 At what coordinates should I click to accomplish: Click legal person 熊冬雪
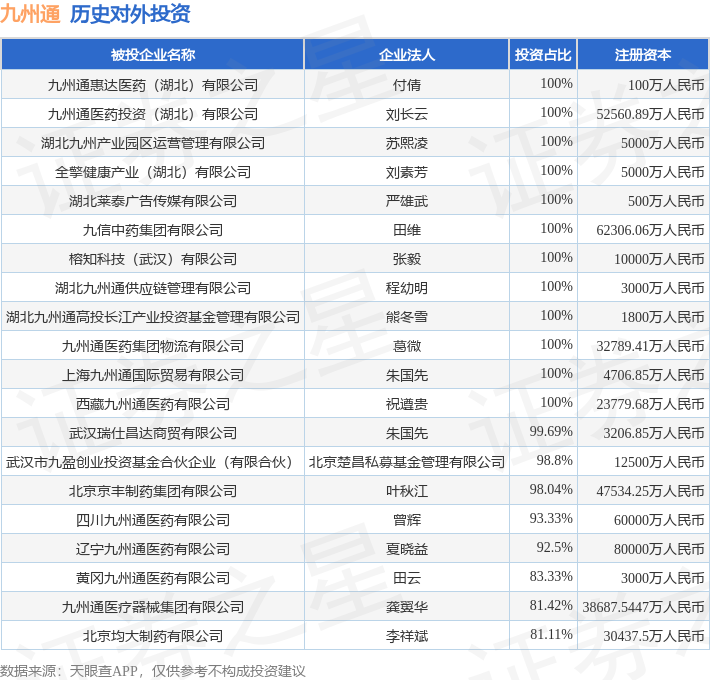coord(407,316)
